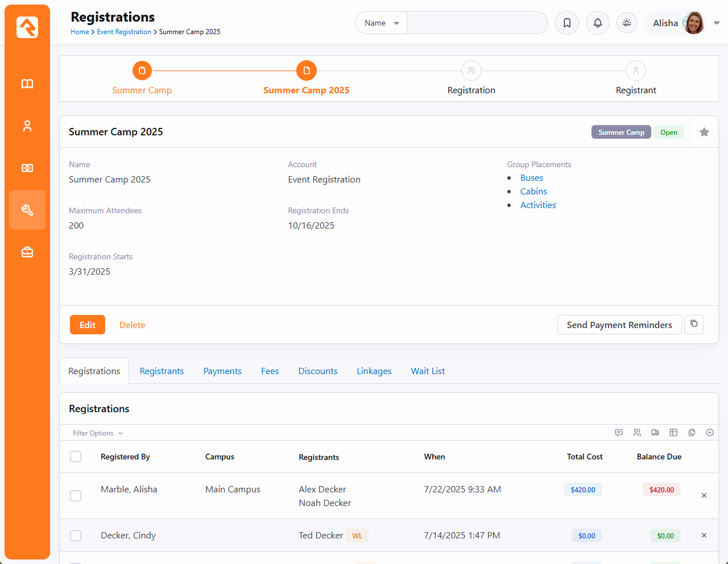Favorite Summer Camp 2025 with the star icon

(704, 132)
